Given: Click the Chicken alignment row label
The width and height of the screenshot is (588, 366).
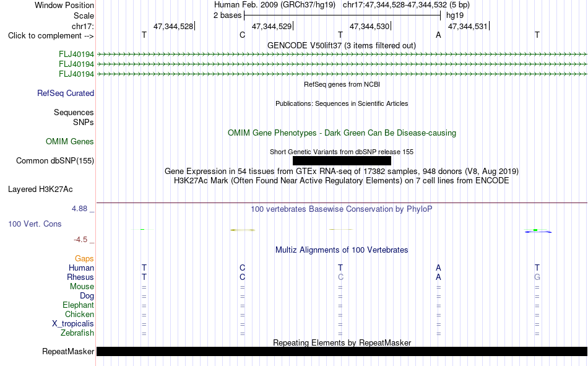Looking at the screenshot, I should click(x=79, y=314).
